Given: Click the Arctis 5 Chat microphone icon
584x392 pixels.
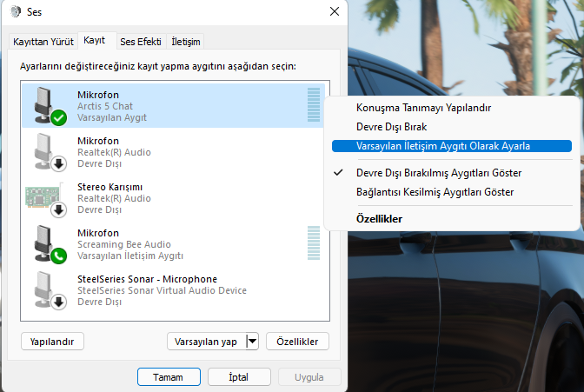Looking at the screenshot, I should click(50, 106).
